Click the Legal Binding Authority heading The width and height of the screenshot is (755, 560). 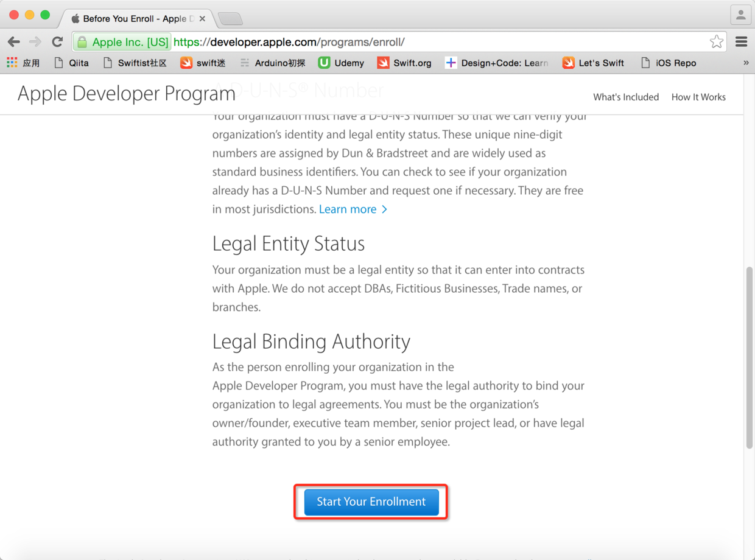(311, 341)
